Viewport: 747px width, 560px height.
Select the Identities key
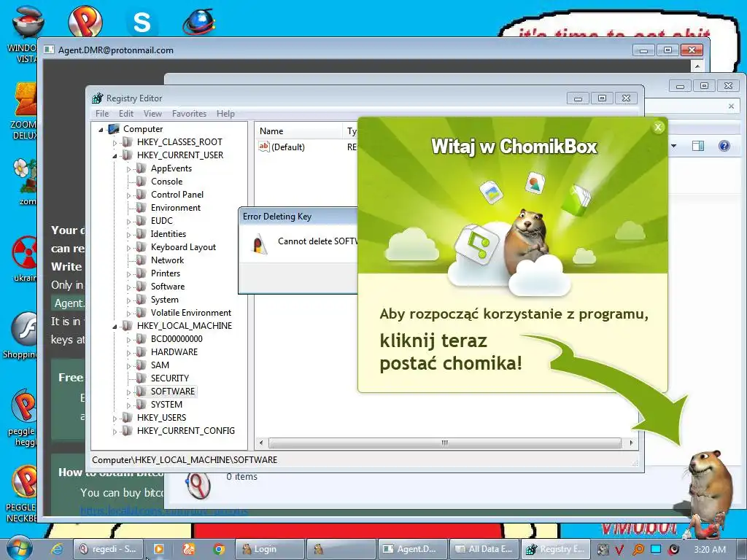point(169,234)
